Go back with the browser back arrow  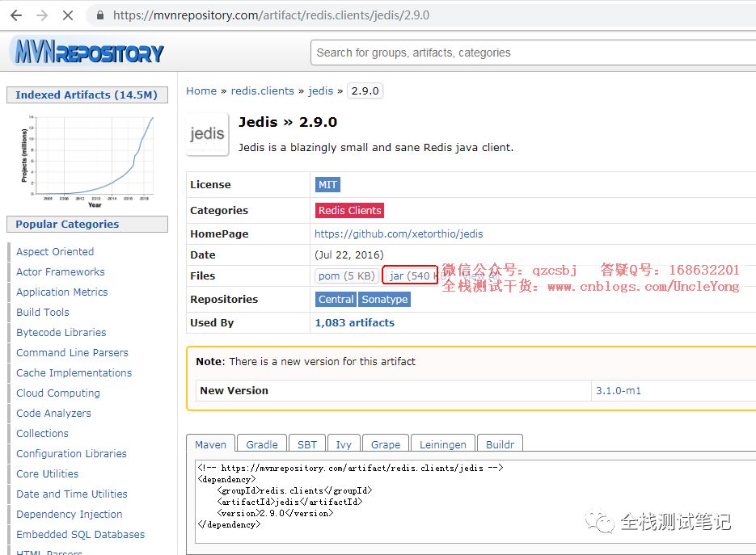(x=16, y=15)
